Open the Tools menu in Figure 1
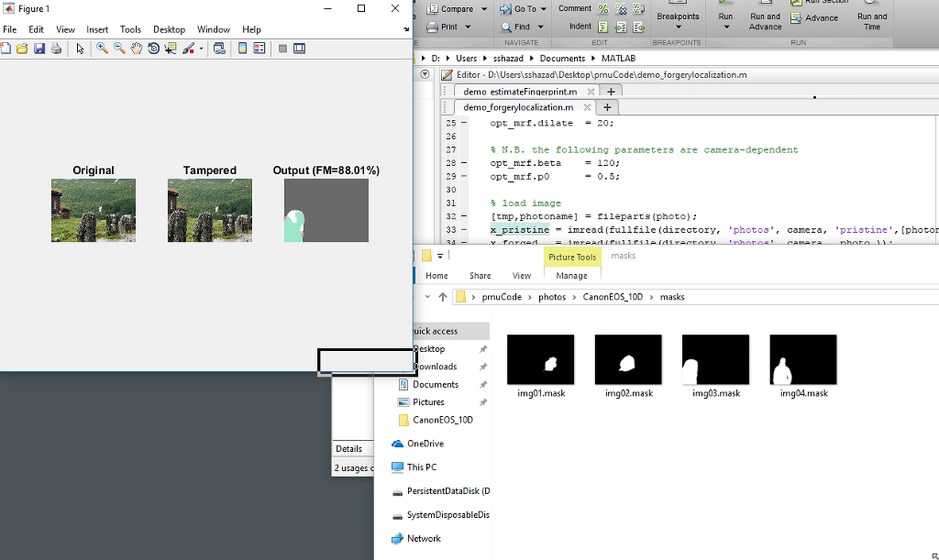This screenshot has width=939, height=560. [x=130, y=29]
